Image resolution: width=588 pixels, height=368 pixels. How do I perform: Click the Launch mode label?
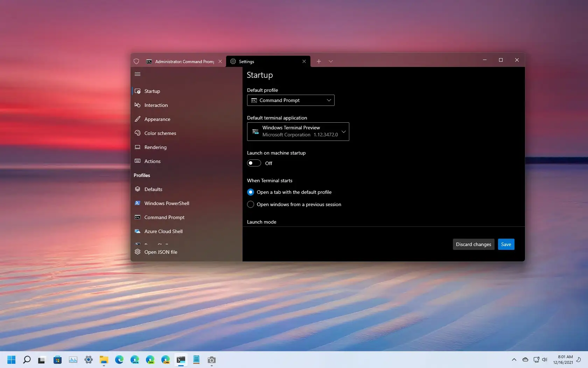262,222
